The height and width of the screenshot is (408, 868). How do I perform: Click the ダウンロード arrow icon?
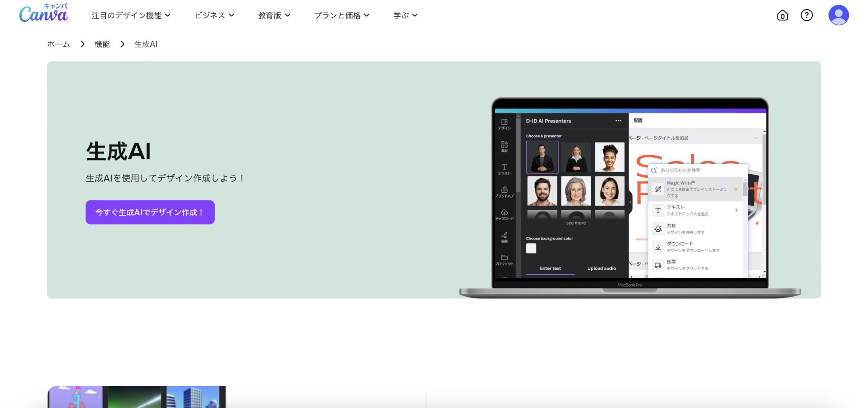[658, 247]
